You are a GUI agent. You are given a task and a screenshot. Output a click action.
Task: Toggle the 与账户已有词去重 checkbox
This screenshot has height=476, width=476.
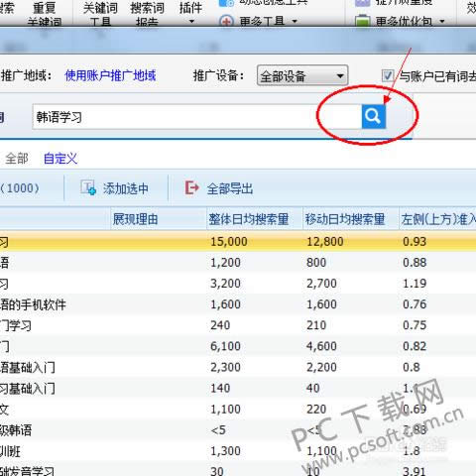tap(388, 76)
